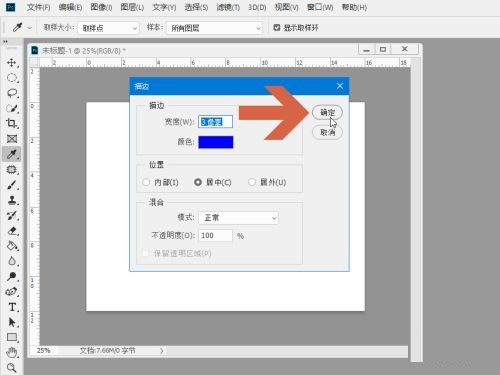
Task: Open the 样本 layers dropdown
Action: [x=215, y=28]
